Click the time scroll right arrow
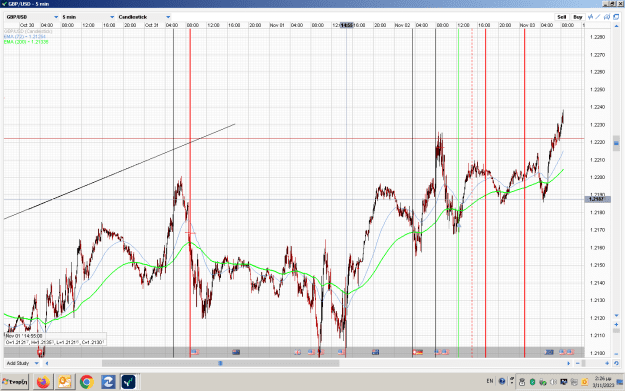Image resolution: width=625 pixels, height=391 pixels. [568, 363]
